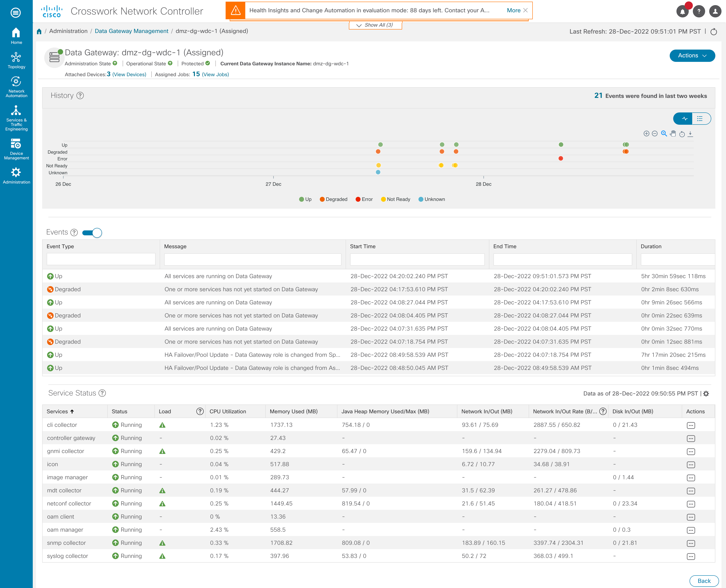Open the Actions dropdown button

pos(692,56)
